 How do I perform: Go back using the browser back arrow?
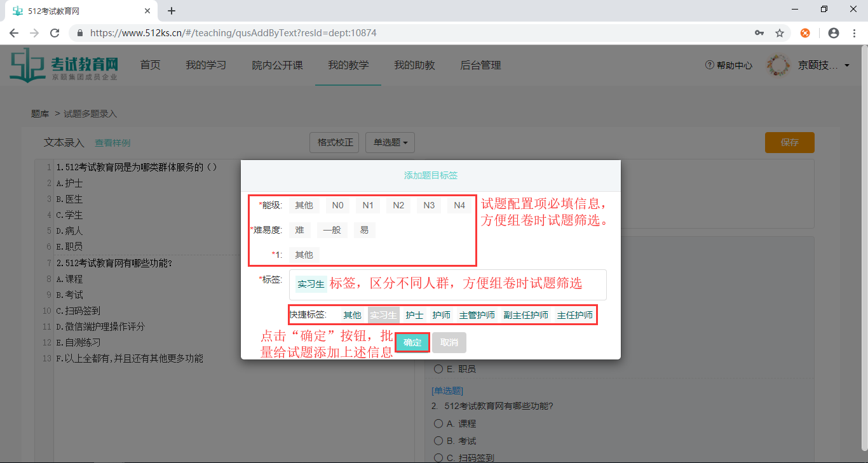[x=14, y=33]
